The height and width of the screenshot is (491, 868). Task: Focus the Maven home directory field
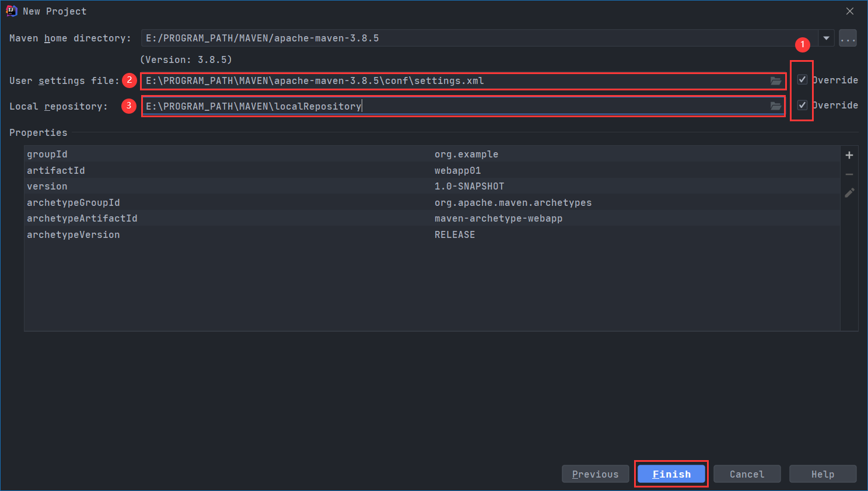[480, 38]
